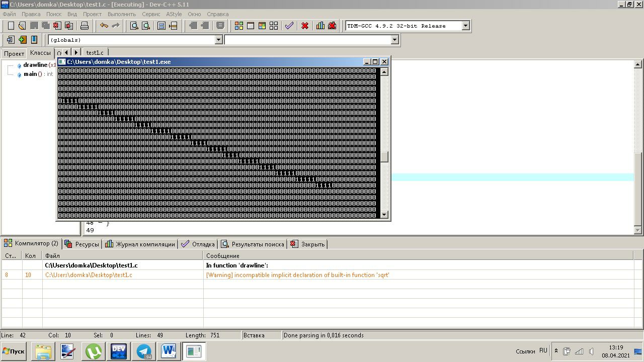Open the uTorrent taskbar icon

[x=93, y=351]
